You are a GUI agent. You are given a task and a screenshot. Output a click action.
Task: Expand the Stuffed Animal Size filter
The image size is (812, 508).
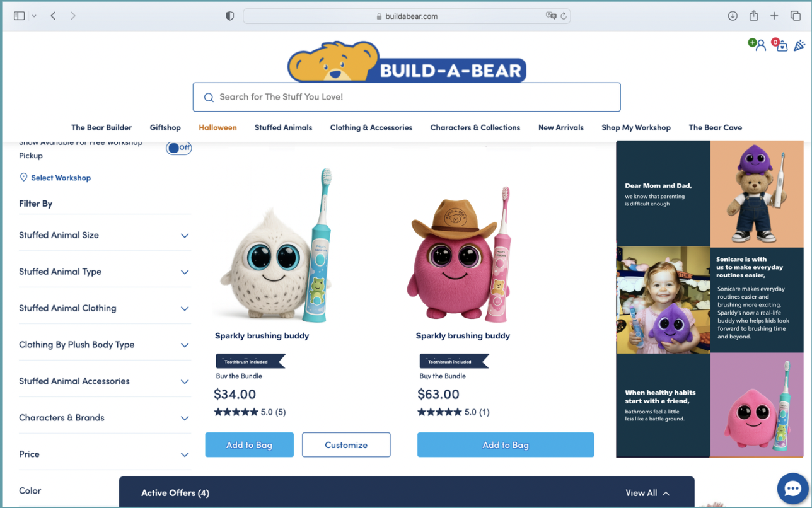click(105, 235)
